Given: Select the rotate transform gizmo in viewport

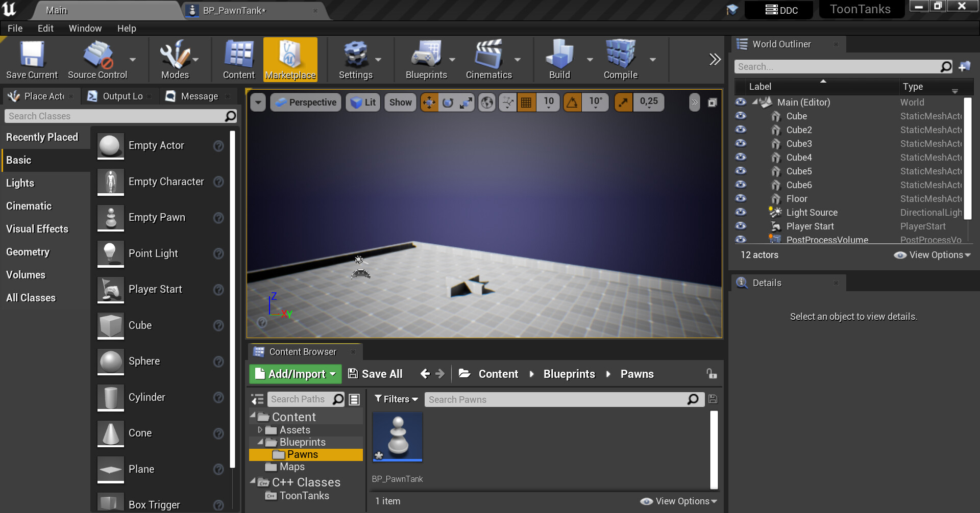Looking at the screenshot, I should [448, 102].
